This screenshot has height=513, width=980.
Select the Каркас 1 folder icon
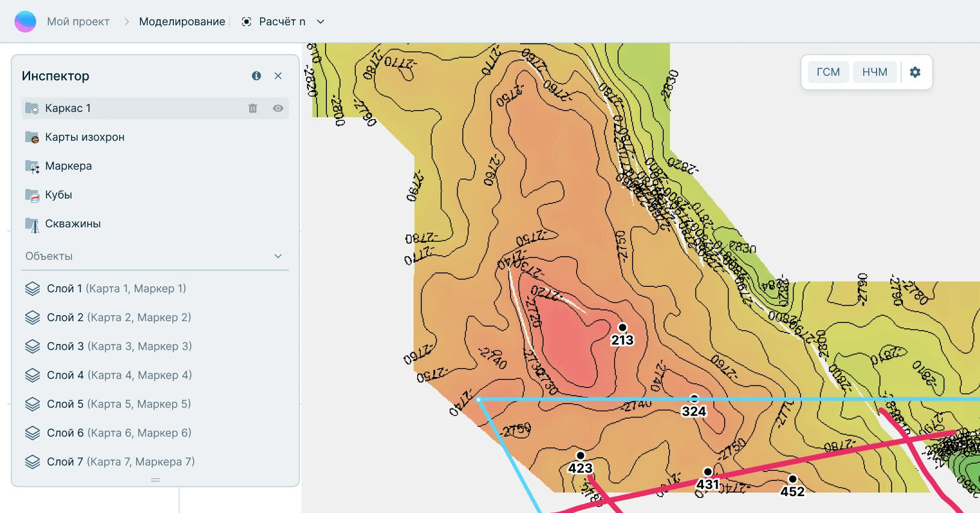[32, 108]
